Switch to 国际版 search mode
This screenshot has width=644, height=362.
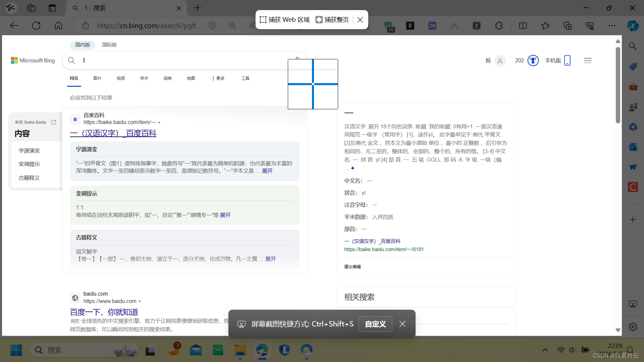pos(109,45)
